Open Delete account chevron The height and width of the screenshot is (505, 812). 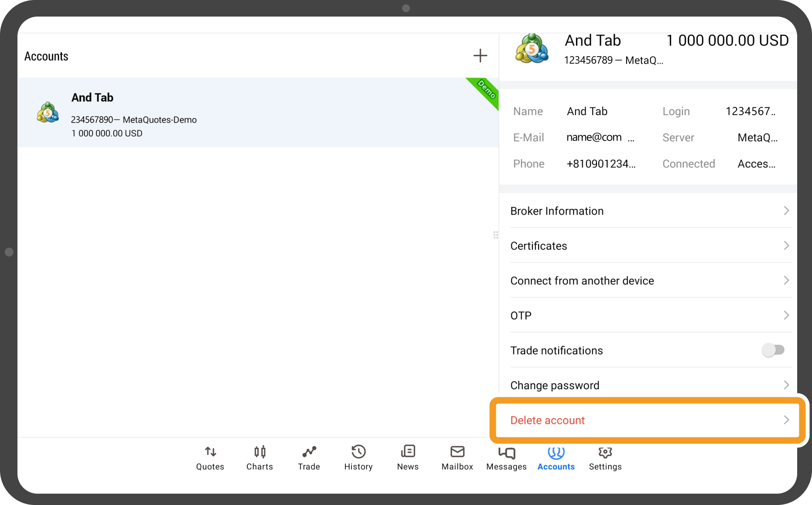pyautogui.click(x=786, y=420)
